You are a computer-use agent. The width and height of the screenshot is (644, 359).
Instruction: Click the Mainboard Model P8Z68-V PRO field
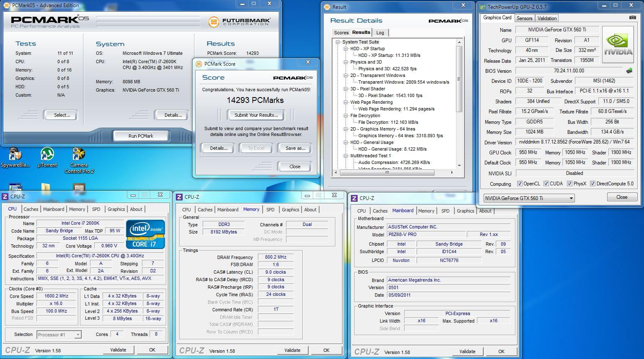click(x=426, y=235)
